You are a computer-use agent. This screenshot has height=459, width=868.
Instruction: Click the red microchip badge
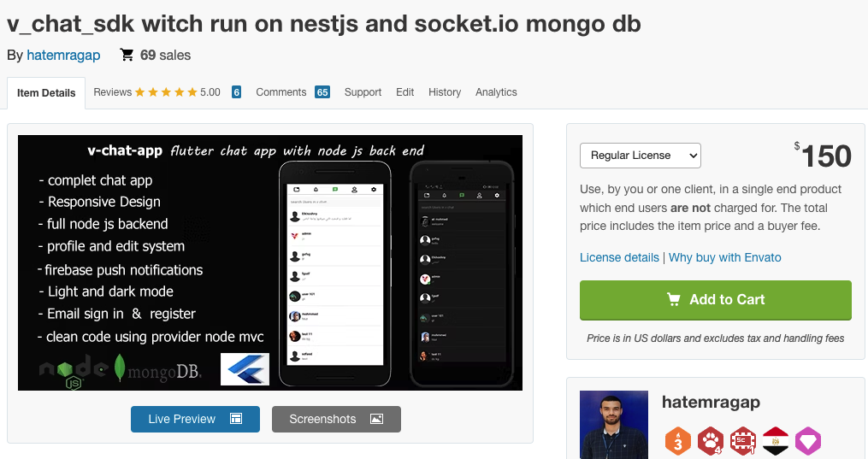pos(743,441)
